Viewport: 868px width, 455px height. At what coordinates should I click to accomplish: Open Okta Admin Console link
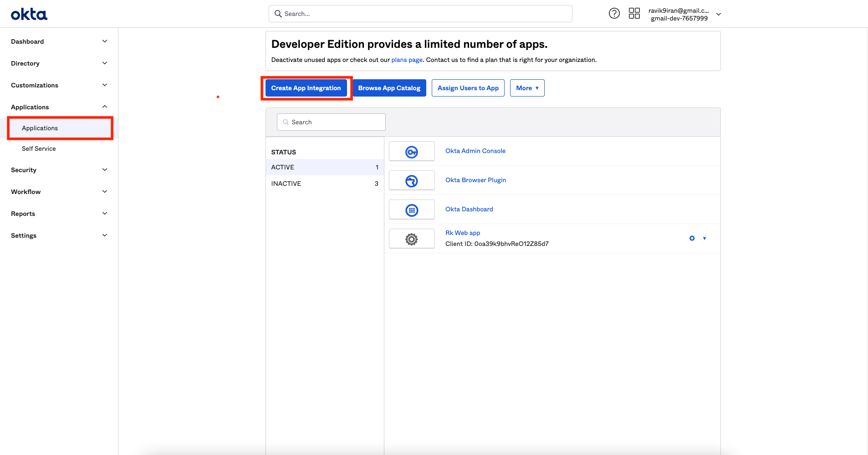click(475, 151)
